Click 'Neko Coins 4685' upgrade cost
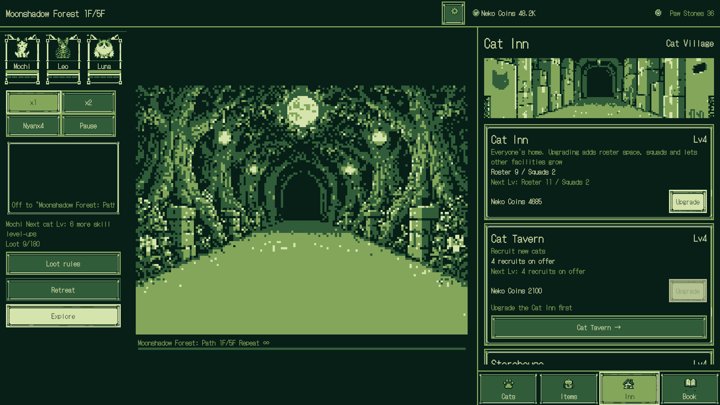 coord(516,202)
